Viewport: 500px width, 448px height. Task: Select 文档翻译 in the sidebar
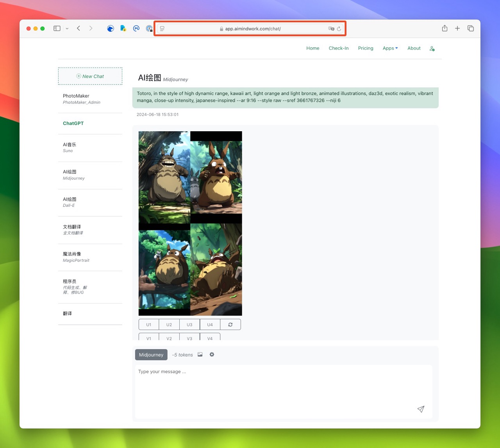pos(90,230)
